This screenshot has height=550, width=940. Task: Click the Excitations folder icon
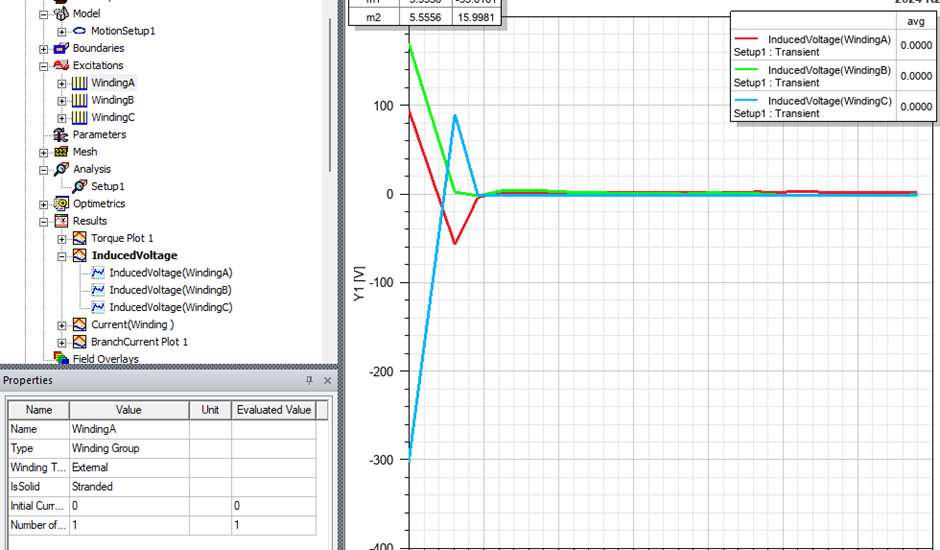61,66
